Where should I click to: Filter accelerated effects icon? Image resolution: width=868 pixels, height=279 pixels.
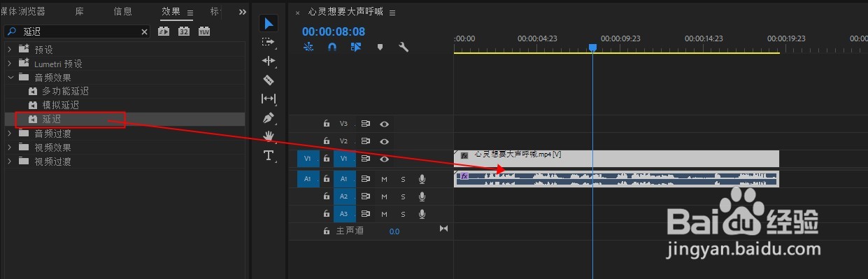click(x=164, y=31)
